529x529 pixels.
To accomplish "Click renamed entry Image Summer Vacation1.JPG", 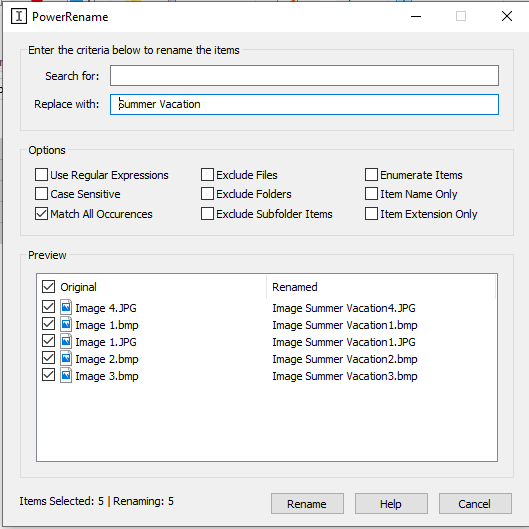I will pyautogui.click(x=344, y=342).
